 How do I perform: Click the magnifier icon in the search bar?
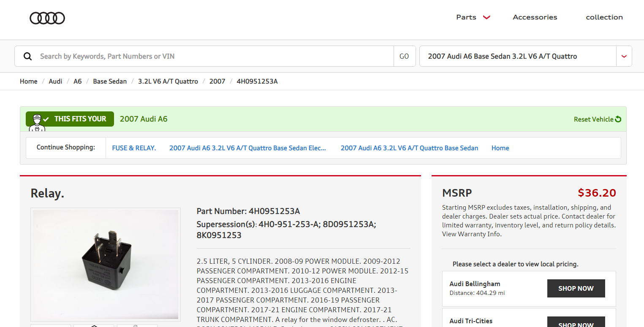(27, 56)
